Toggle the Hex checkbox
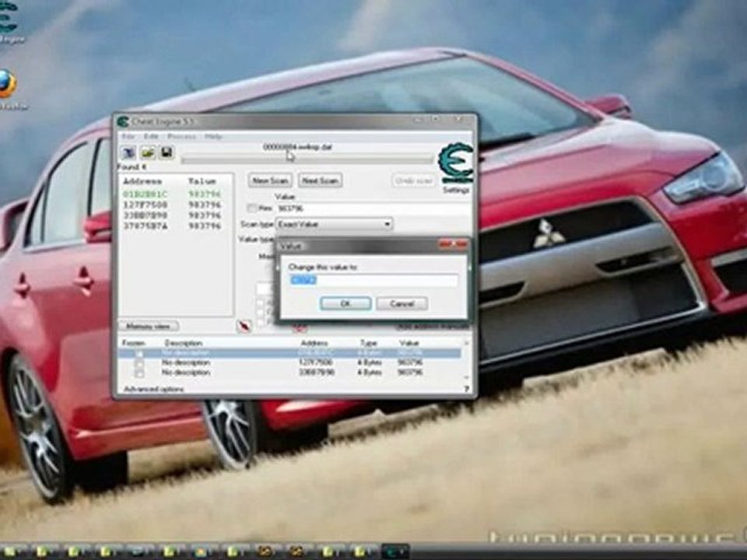 tap(252, 208)
